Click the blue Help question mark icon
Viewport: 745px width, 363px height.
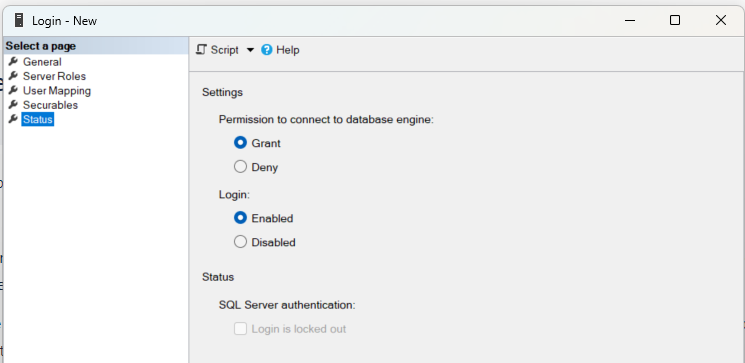click(267, 49)
